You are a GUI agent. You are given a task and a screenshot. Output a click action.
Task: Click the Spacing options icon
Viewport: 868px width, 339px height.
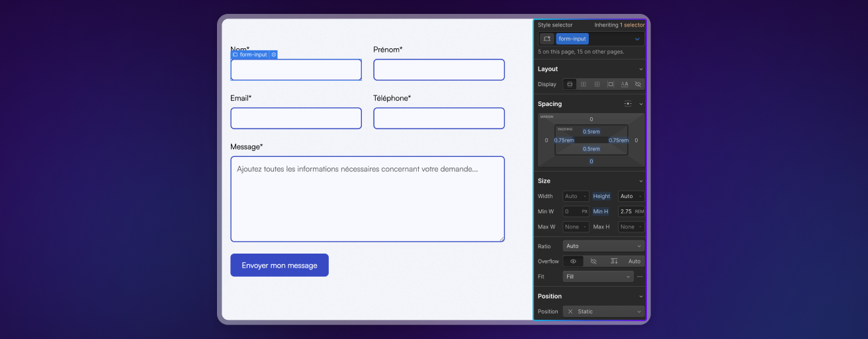pos(628,104)
